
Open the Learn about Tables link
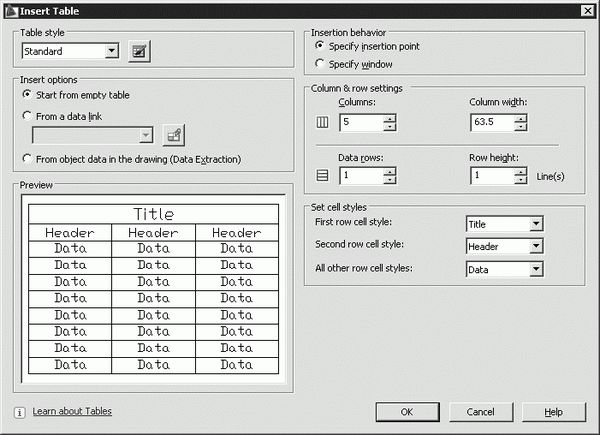72,411
